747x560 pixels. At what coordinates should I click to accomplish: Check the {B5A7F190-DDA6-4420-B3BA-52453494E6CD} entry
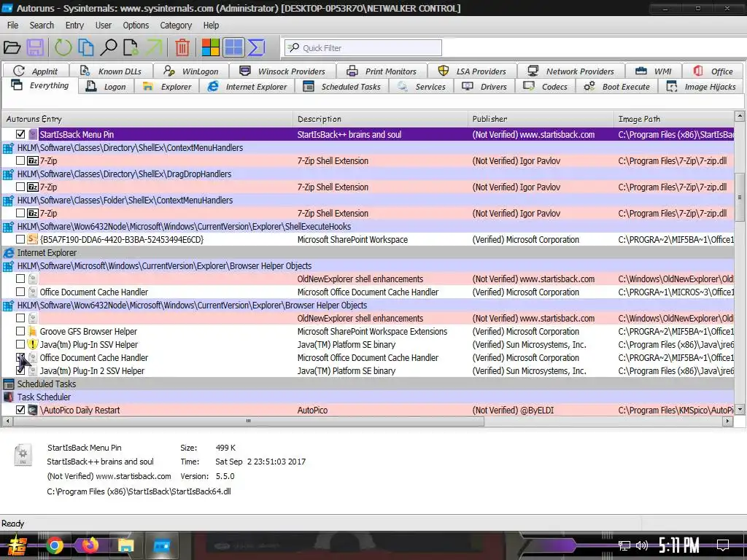pyautogui.click(x=20, y=239)
